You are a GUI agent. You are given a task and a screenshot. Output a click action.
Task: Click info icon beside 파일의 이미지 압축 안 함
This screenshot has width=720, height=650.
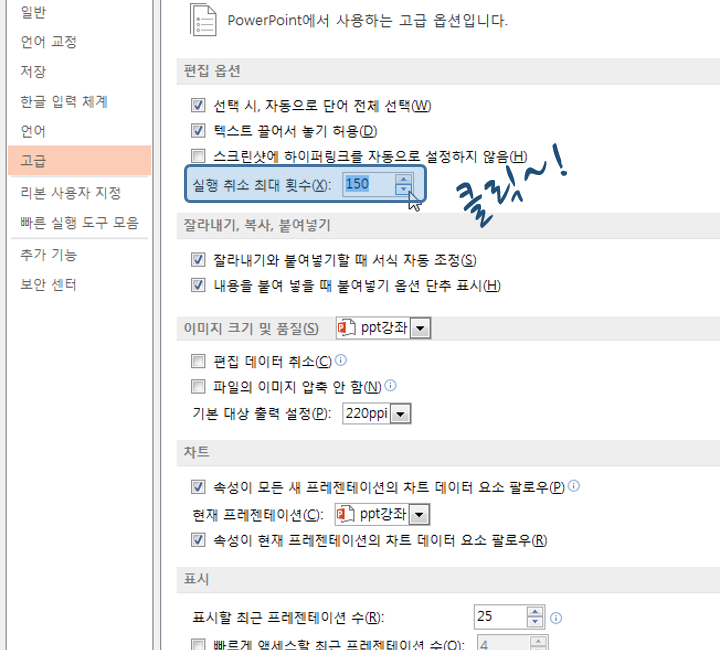(390, 386)
